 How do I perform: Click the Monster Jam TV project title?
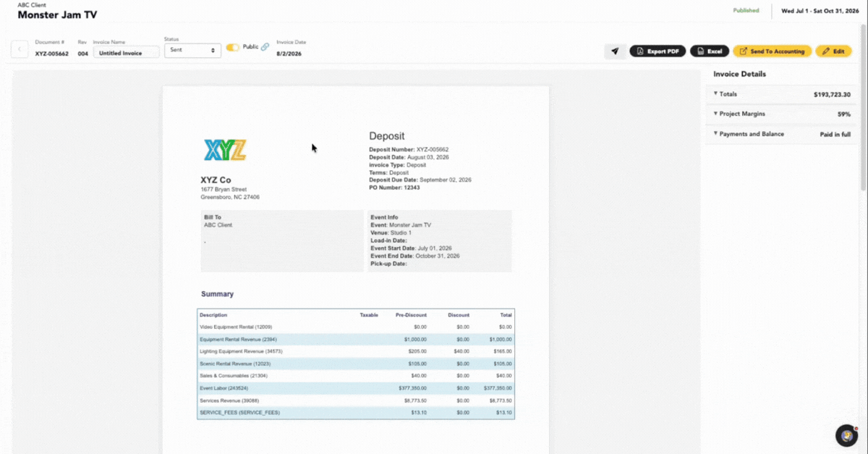point(57,15)
